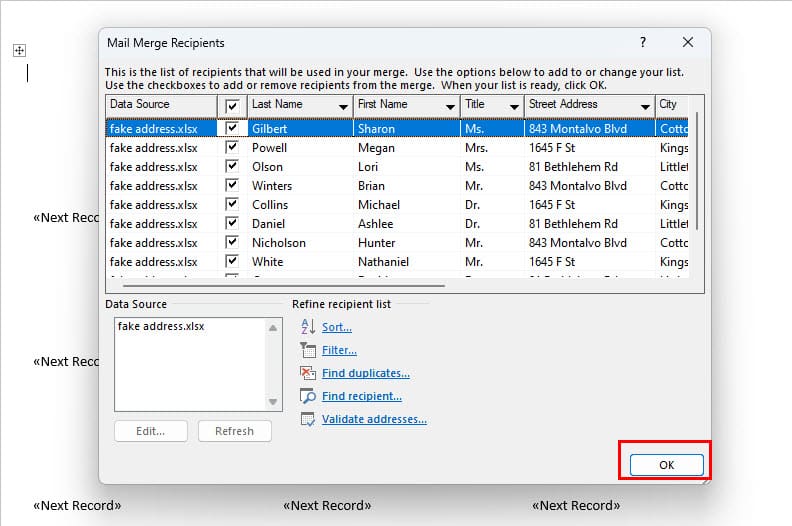Close the Mail Merge Recipients dialog
The image size is (792, 526).
tap(687, 42)
